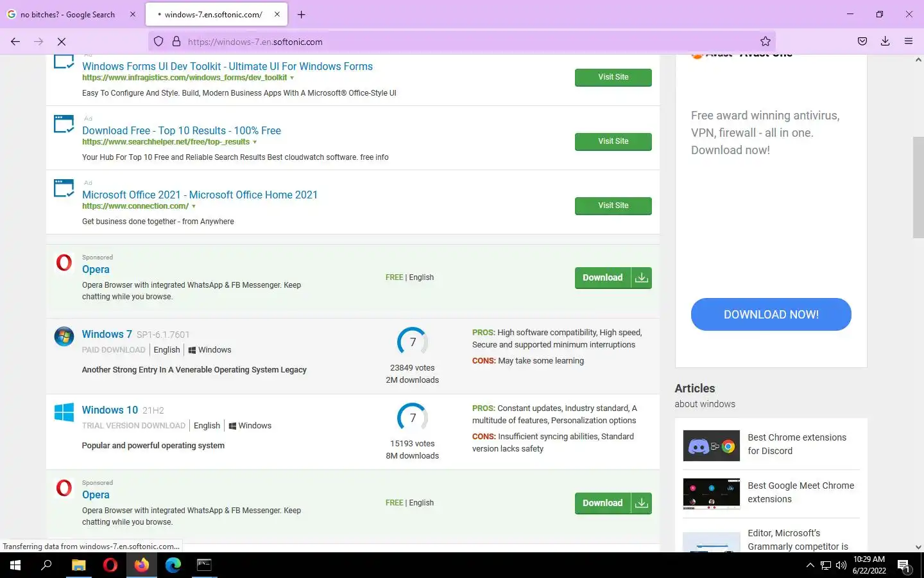Open the Firefox hamburger menu

[x=909, y=42]
